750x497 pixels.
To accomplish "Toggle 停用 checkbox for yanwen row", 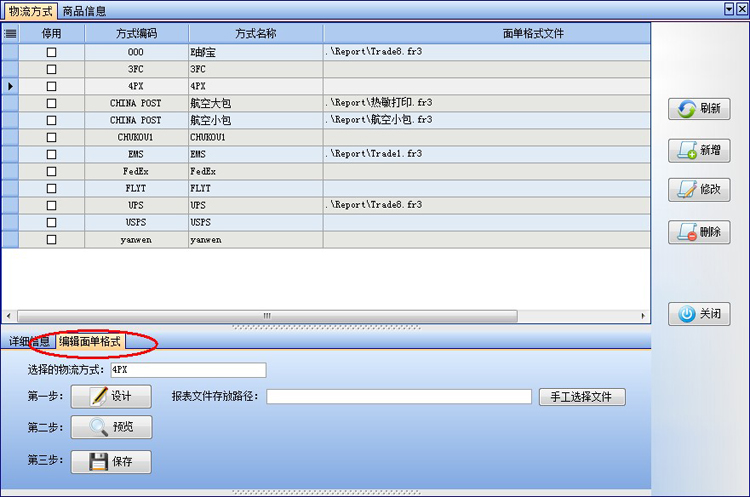I will tap(51, 240).
